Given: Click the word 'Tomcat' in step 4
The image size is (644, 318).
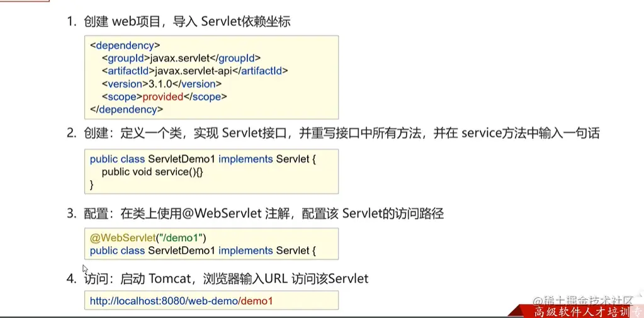Looking at the screenshot, I should [174, 278].
